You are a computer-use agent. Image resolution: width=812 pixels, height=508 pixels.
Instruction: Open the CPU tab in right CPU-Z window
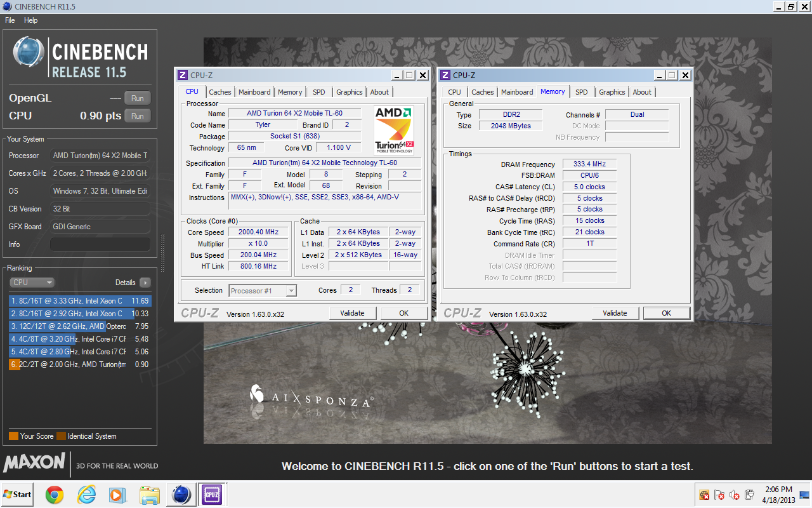[x=455, y=92]
